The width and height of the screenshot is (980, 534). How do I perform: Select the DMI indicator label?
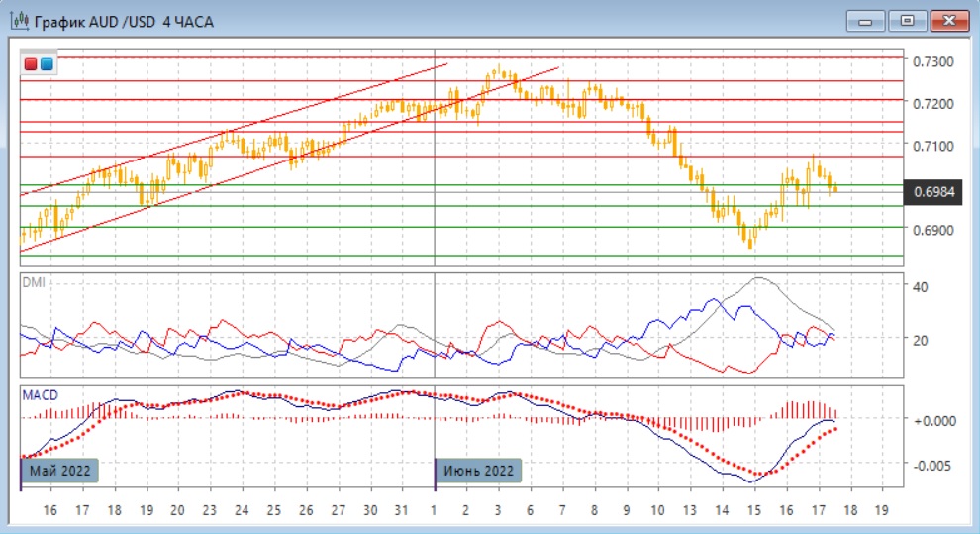(34, 282)
